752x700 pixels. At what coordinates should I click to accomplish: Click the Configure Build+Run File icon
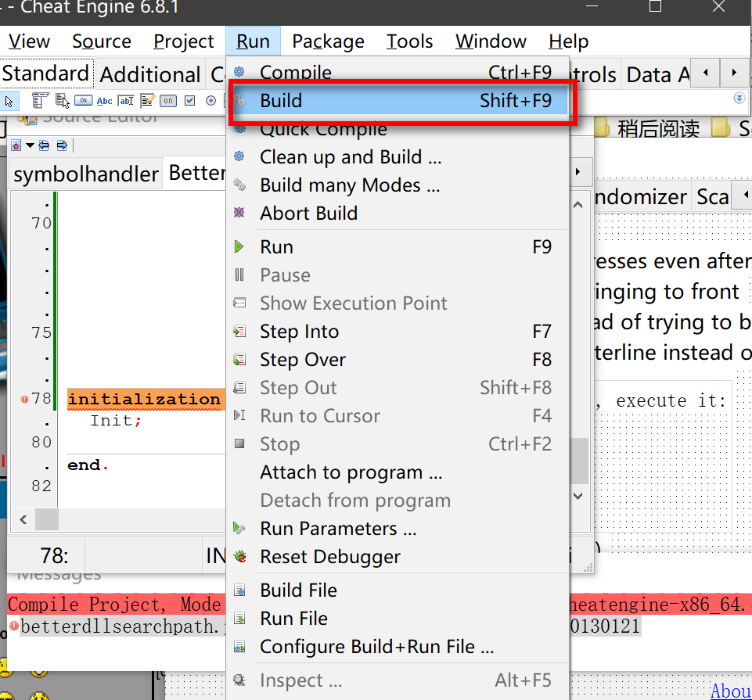pyautogui.click(x=239, y=647)
